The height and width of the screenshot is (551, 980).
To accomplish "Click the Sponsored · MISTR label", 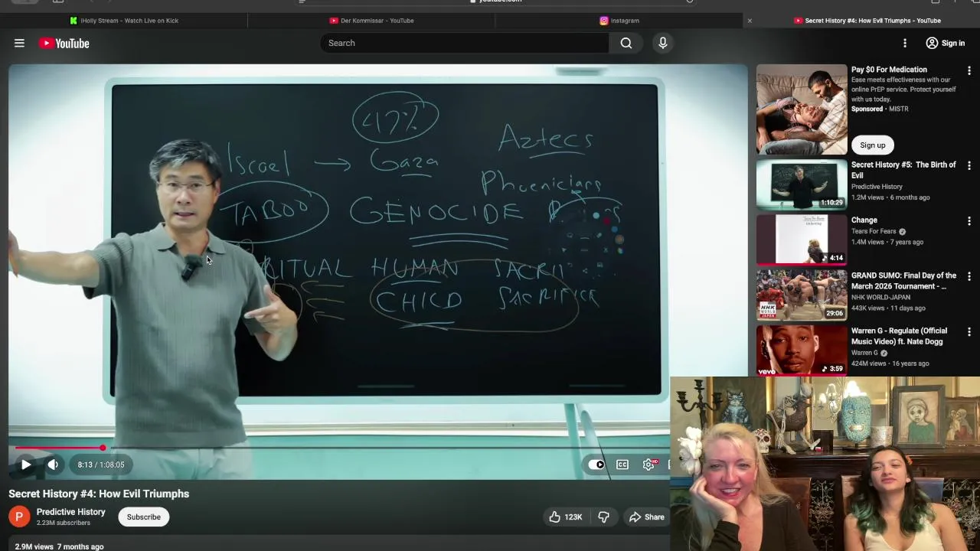I will pos(880,109).
